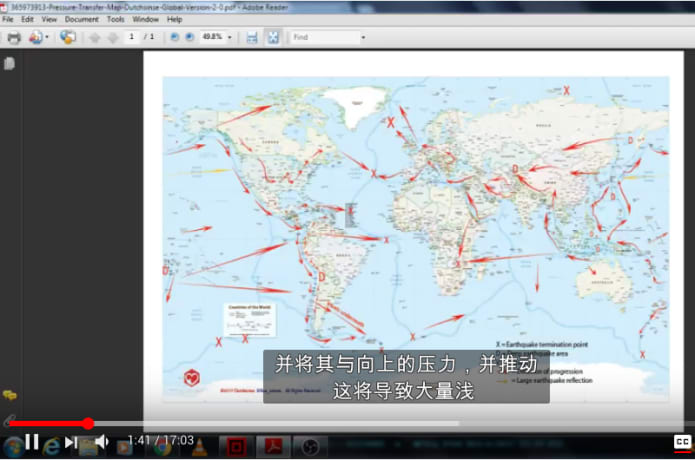Viewport: 695px width, 460px height.
Task: Click the Chinese subtitle caption box
Action: [x=406, y=377]
